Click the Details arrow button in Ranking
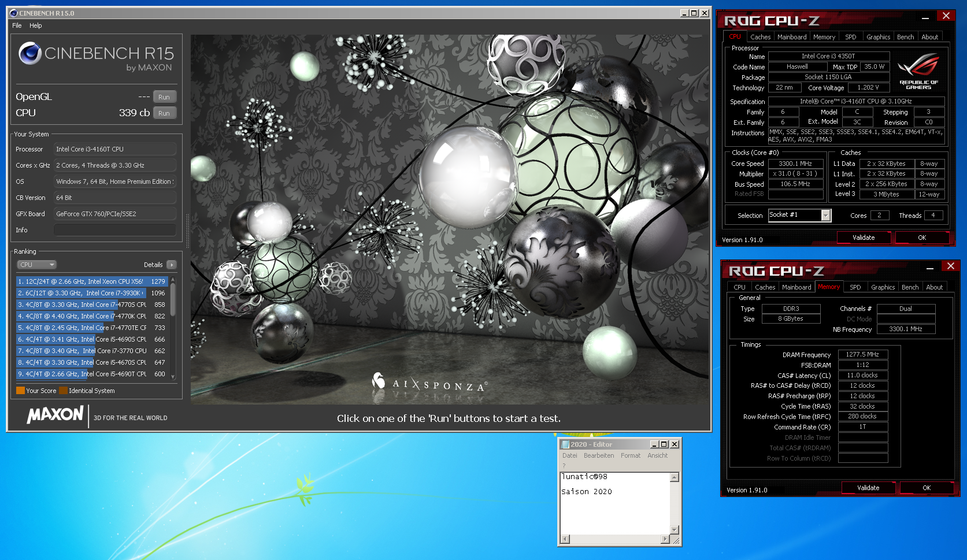967x560 pixels. coord(171,265)
